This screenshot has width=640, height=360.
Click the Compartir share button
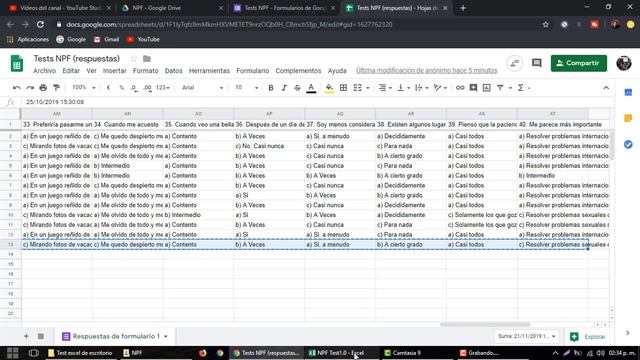578,63
